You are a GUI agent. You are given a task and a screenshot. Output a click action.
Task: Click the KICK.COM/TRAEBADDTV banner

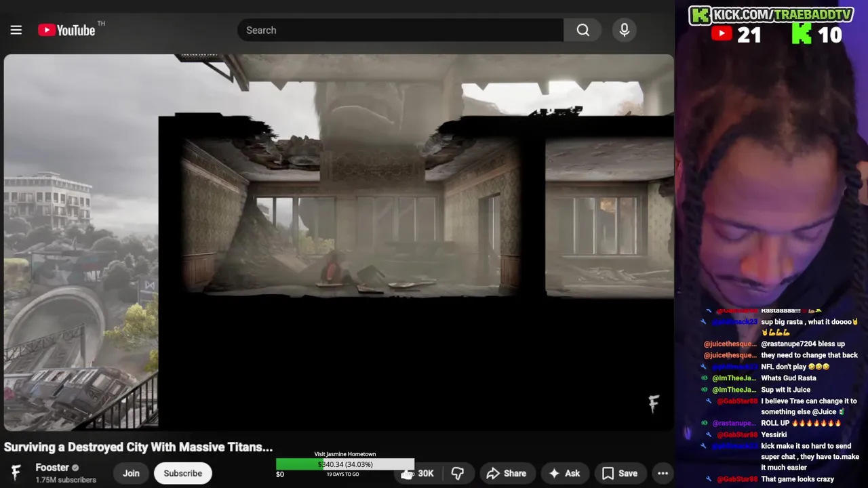(x=770, y=15)
